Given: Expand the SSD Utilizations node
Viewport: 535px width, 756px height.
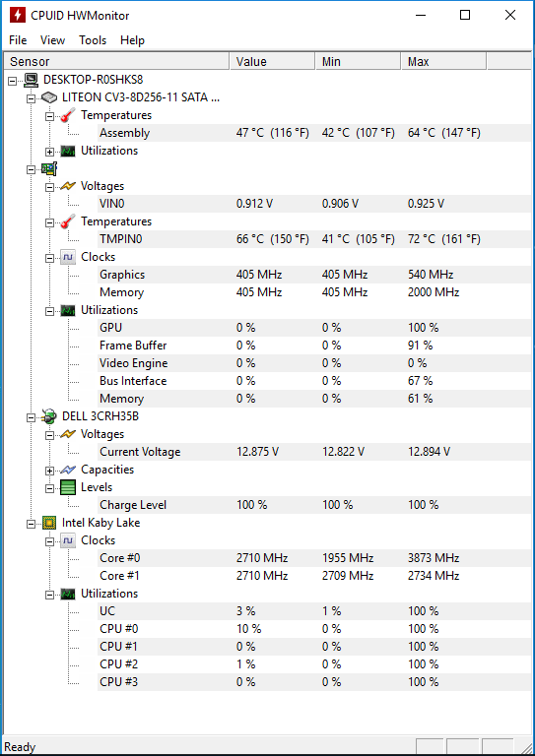Looking at the screenshot, I should pos(49,152).
